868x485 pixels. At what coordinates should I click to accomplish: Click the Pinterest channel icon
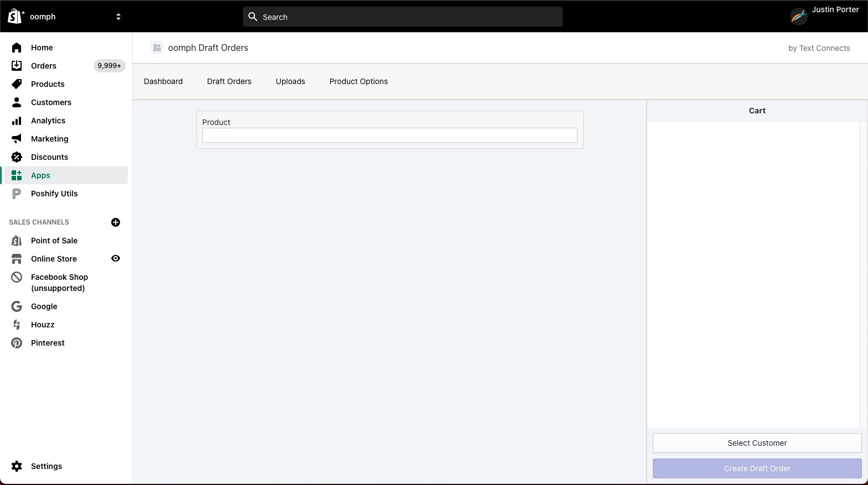pos(17,343)
